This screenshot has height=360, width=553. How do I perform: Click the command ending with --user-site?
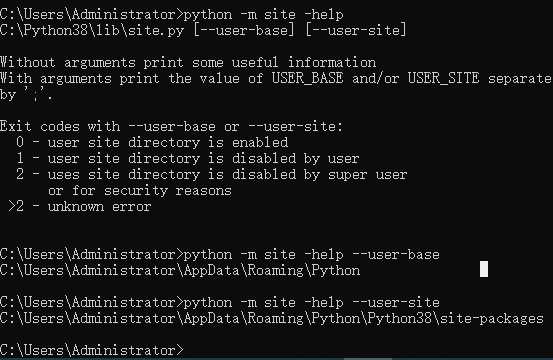[x=312, y=303]
